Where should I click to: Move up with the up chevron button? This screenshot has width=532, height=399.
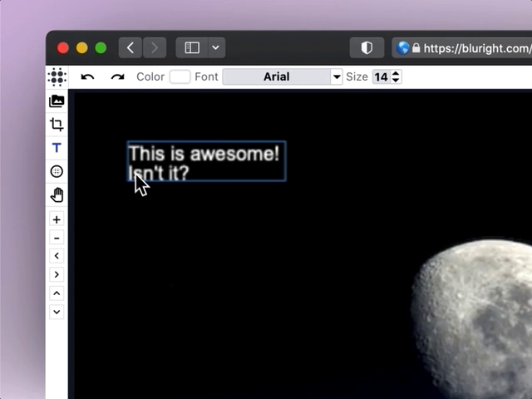coord(57,293)
